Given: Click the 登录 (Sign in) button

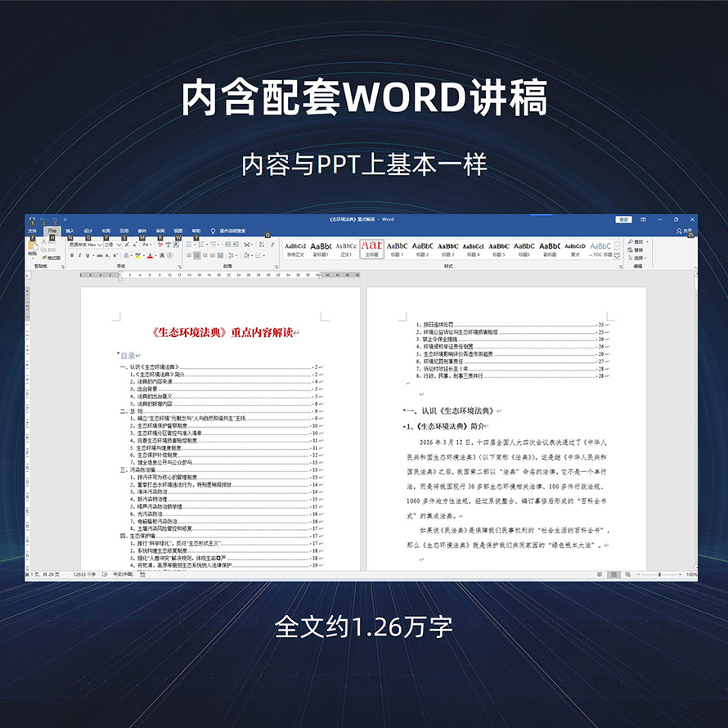Looking at the screenshot, I should pos(624,219).
